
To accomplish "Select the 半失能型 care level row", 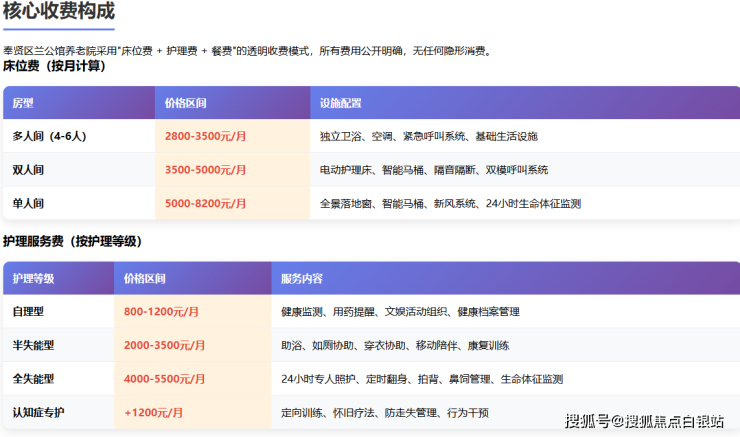I will pos(33,345).
